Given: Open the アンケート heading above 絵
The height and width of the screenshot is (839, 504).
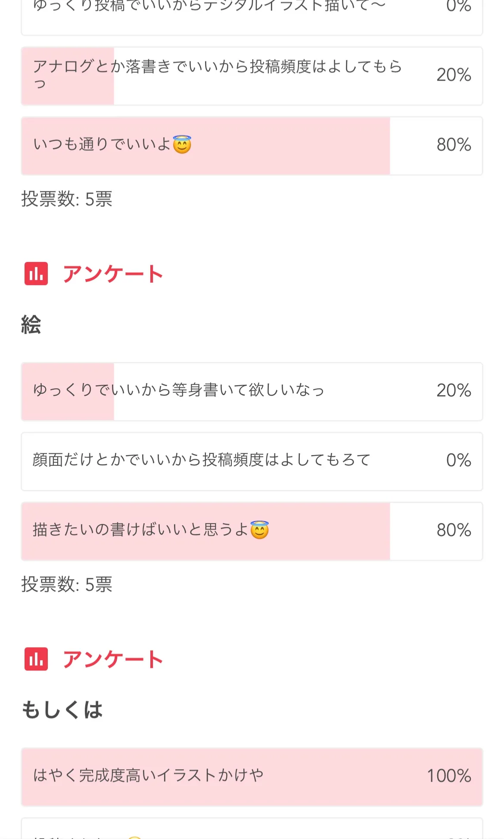Looking at the screenshot, I should [x=113, y=274].
